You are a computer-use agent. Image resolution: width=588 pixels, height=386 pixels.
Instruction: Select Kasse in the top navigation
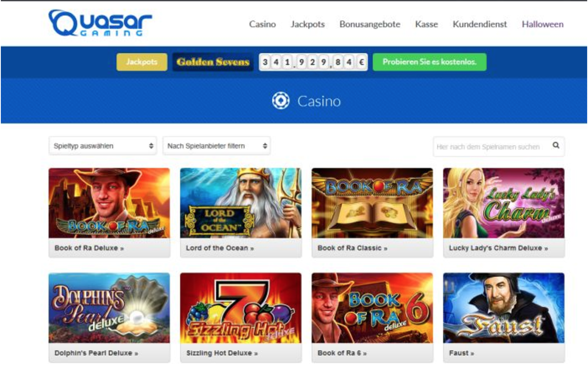pos(426,24)
